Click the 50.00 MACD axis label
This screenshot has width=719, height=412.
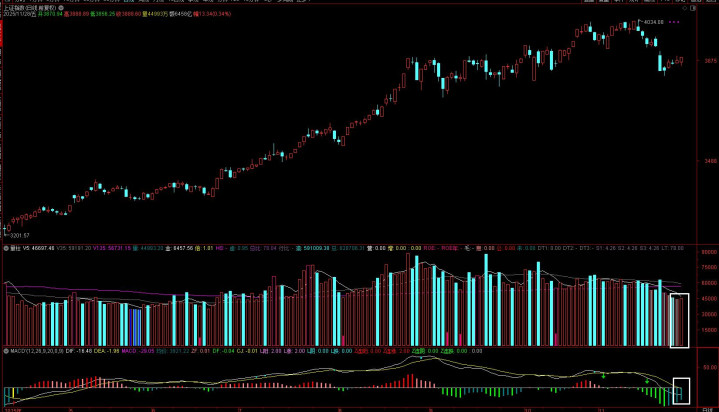coord(710,367)
